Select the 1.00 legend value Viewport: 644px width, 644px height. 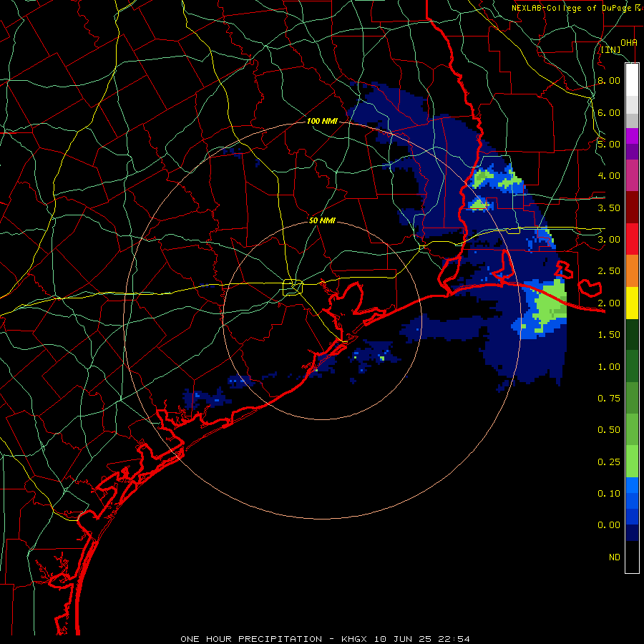point(609,367)
